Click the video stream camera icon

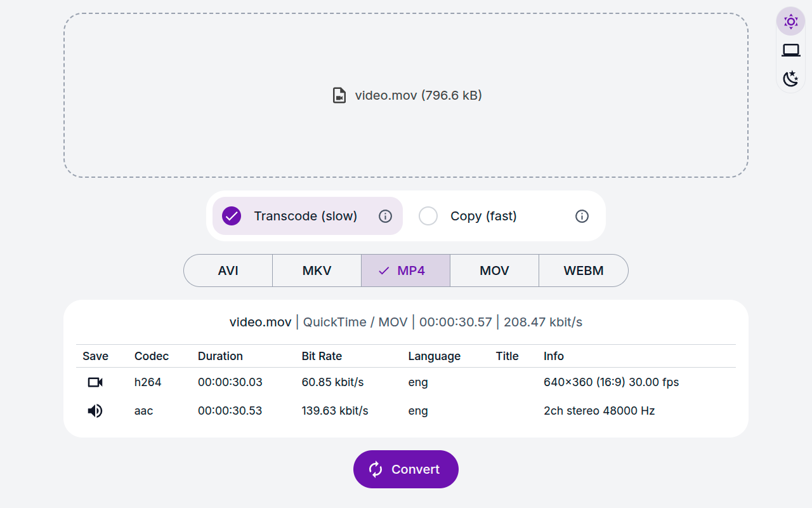95,382
